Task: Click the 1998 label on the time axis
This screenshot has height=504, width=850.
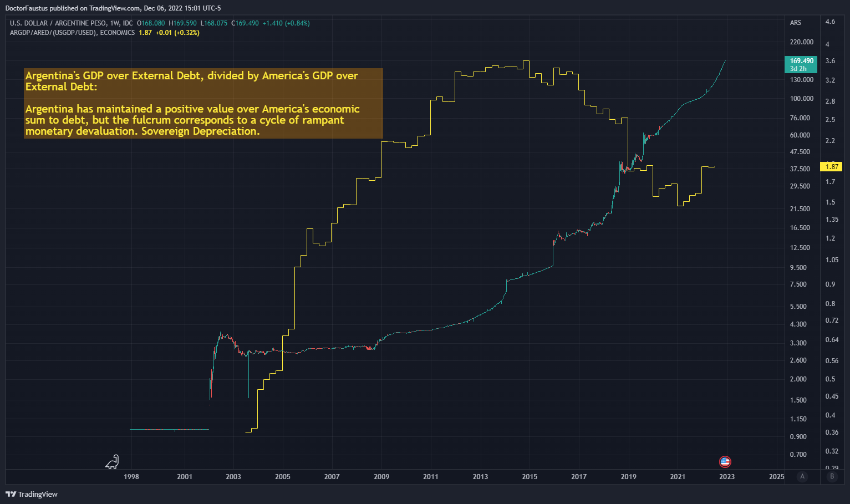Action: pyautogui.click(x=131, y=476)
